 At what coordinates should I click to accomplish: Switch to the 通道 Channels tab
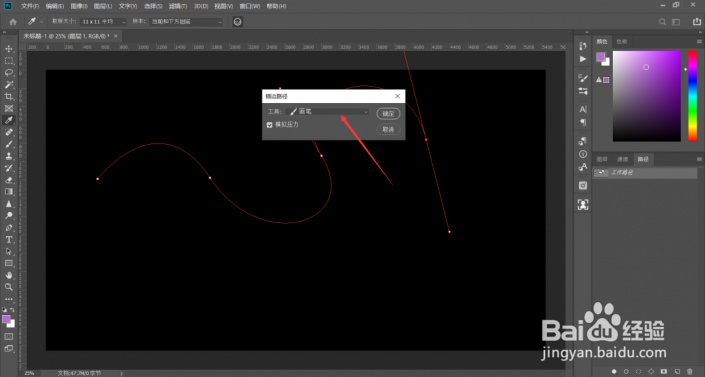click(622, 159)
